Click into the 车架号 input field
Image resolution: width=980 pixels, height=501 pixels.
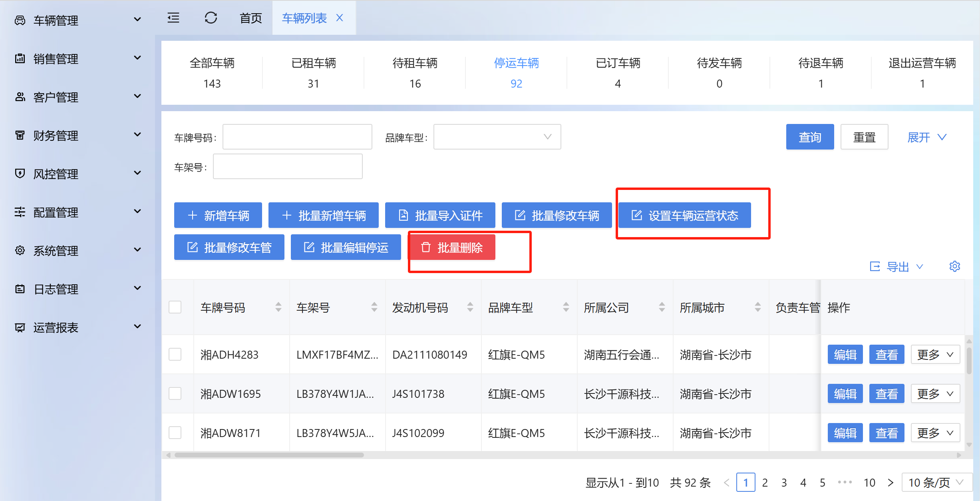[x=288, y=167]
